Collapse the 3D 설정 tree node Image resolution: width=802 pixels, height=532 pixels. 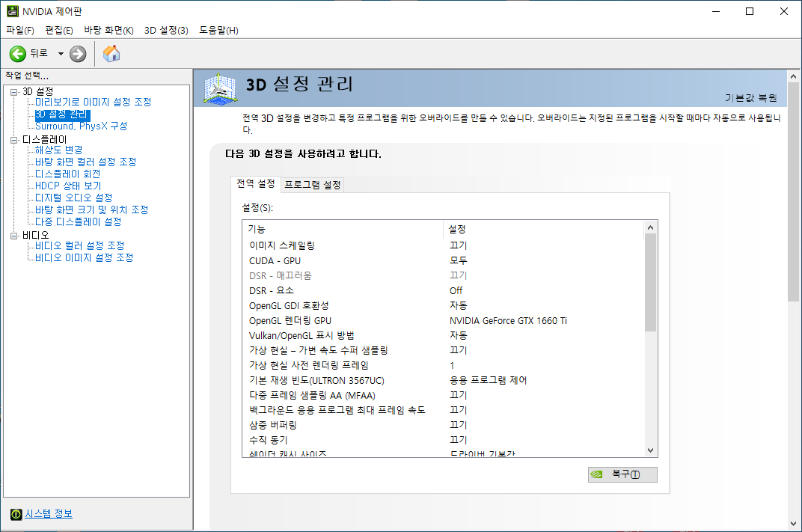(x=13, y=92)
